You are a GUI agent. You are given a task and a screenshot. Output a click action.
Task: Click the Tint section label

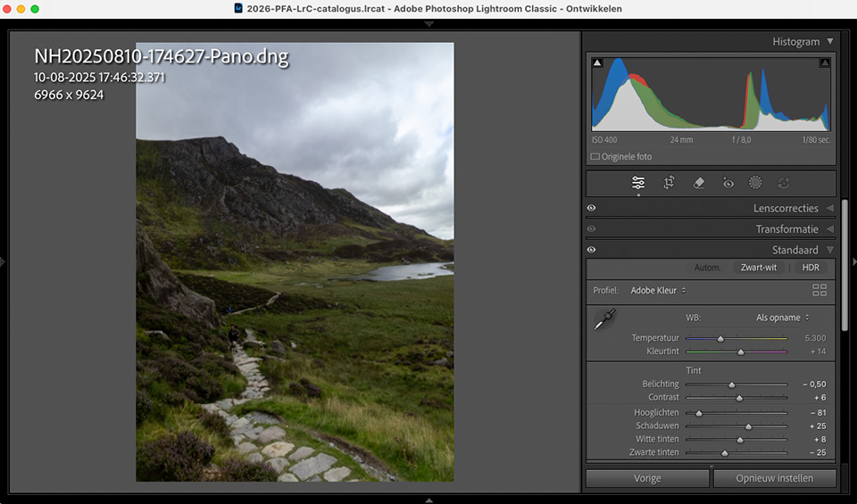tap(694, 370)
